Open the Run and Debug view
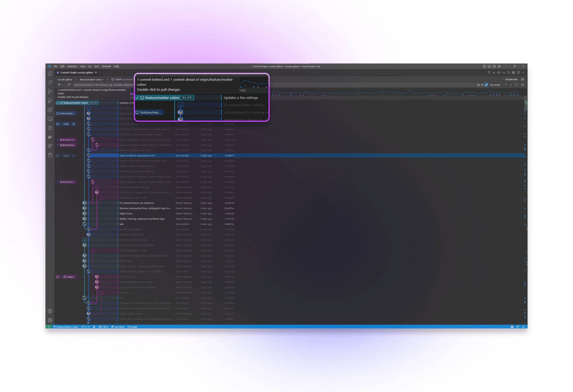The height and width of the screenshot is (392, 573). 50,101
